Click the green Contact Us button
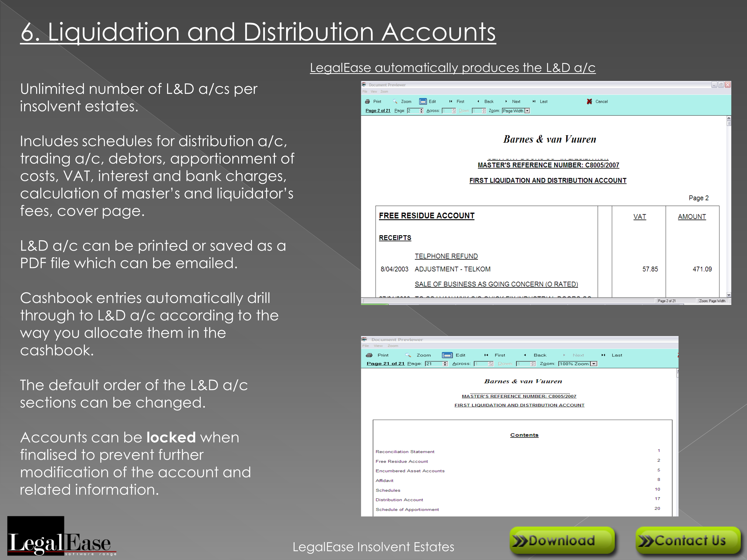The image size is (747, 560). tap(688, 540)
